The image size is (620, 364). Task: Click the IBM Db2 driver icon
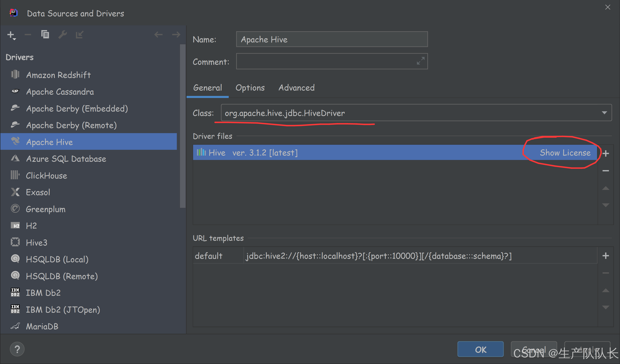coord(15,292)
